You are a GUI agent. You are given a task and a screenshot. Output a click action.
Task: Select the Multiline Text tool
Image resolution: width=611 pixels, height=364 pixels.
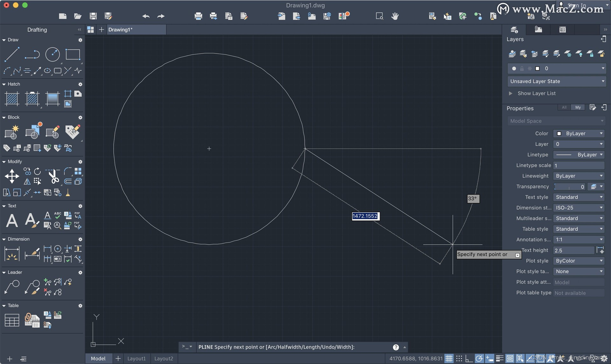point(12,220)
